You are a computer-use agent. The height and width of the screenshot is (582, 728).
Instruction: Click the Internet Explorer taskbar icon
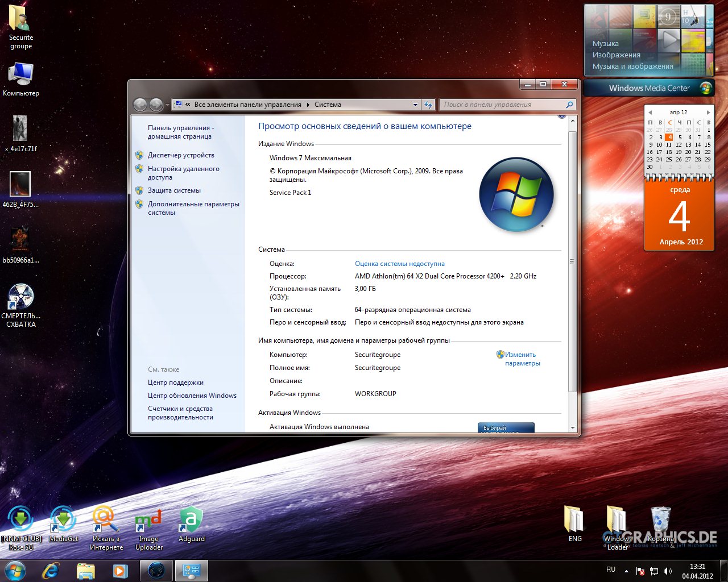(x=51, y=571)
